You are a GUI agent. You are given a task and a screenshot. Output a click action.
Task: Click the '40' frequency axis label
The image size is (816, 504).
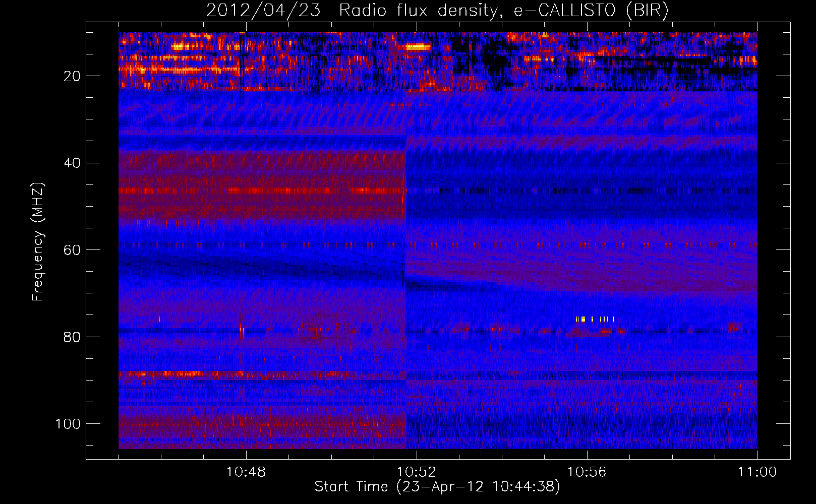72,163
